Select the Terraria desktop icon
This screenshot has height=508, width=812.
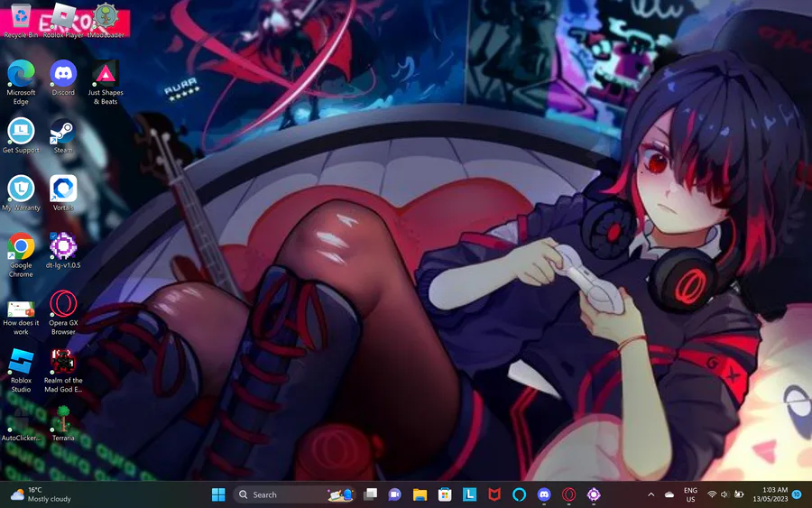[x=63, y=423]
